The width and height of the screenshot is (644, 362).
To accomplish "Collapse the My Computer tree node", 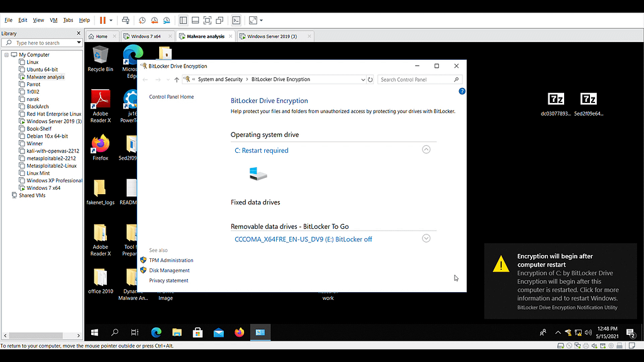I will point(6,55).
